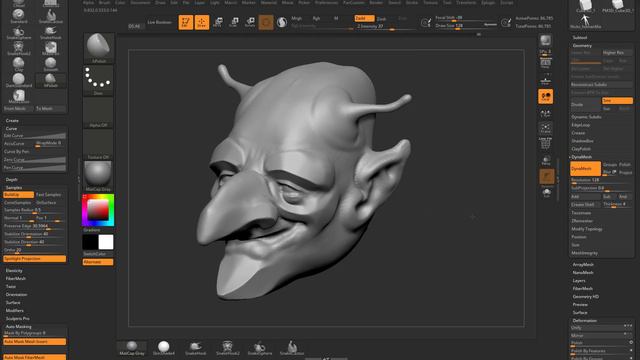Open the Deformation section

[585, 320]
